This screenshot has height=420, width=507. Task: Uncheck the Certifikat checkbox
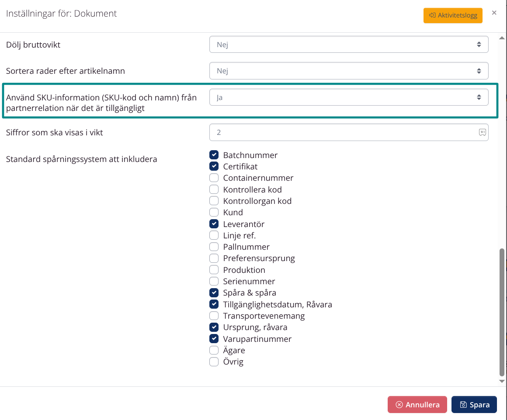point(214,166)
